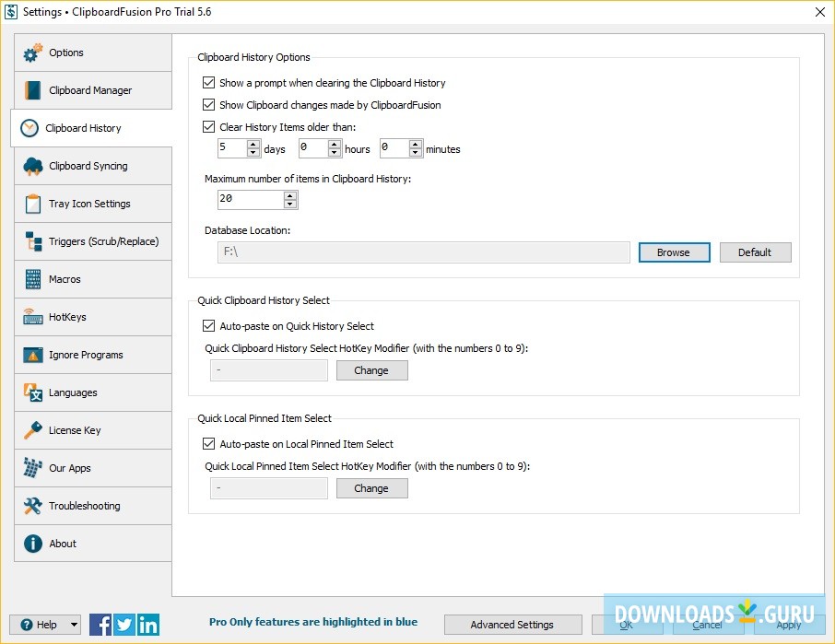Viewport: 835px width, 644px height.
Task: Click the Languages translate icon
Action: (x=33, y=392)
